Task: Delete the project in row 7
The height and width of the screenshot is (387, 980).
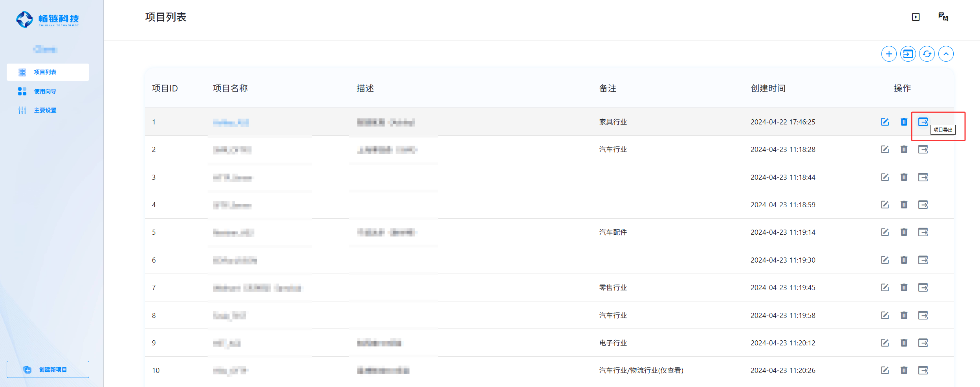Action: pos(904,288)
